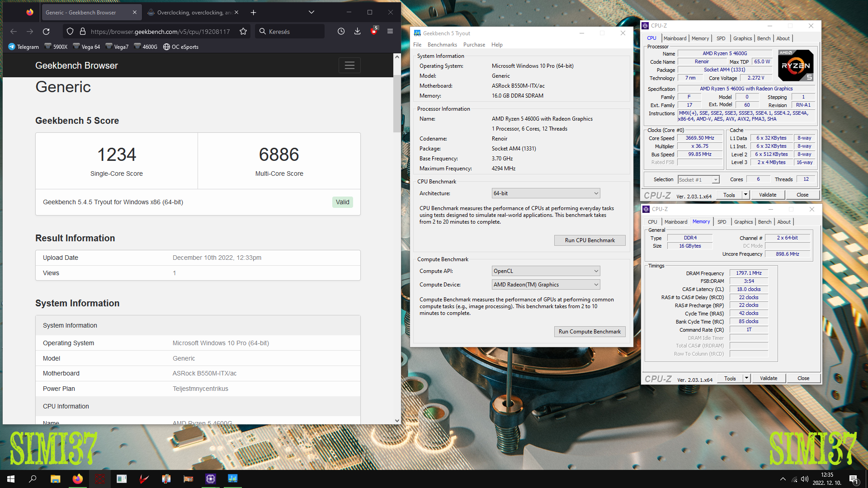Open Windows taskbar search
The image size is (868, 488).
[33, 479]
